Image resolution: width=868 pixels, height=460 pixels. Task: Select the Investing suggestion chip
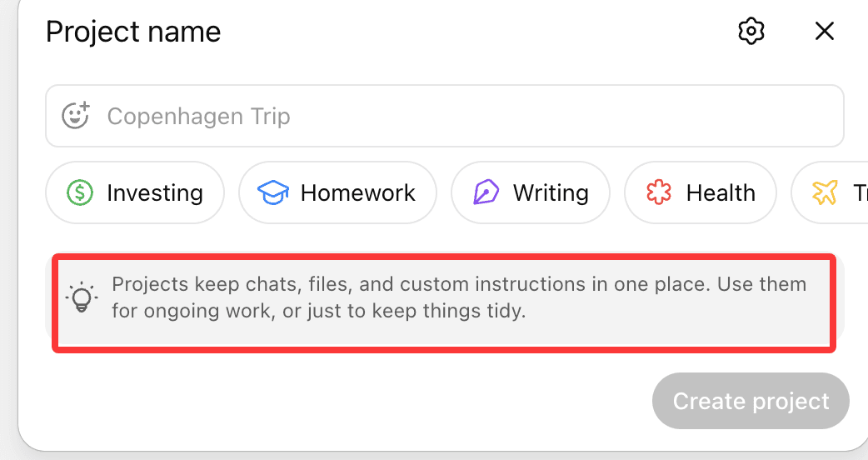(135, 193)
